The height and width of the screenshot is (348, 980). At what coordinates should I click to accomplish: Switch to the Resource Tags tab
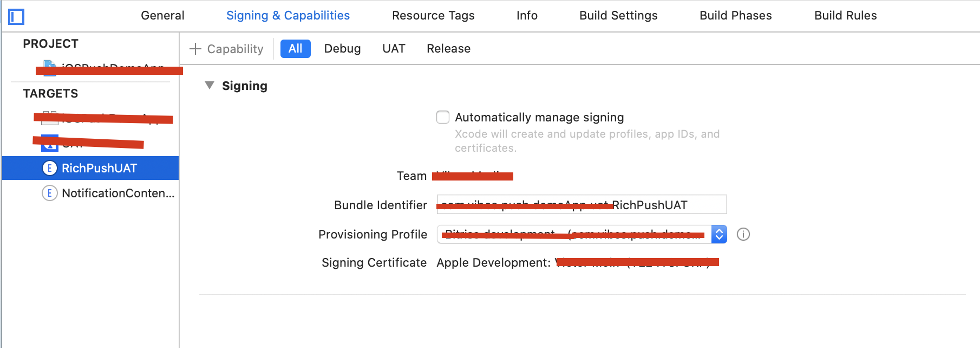tap(433, 15)
